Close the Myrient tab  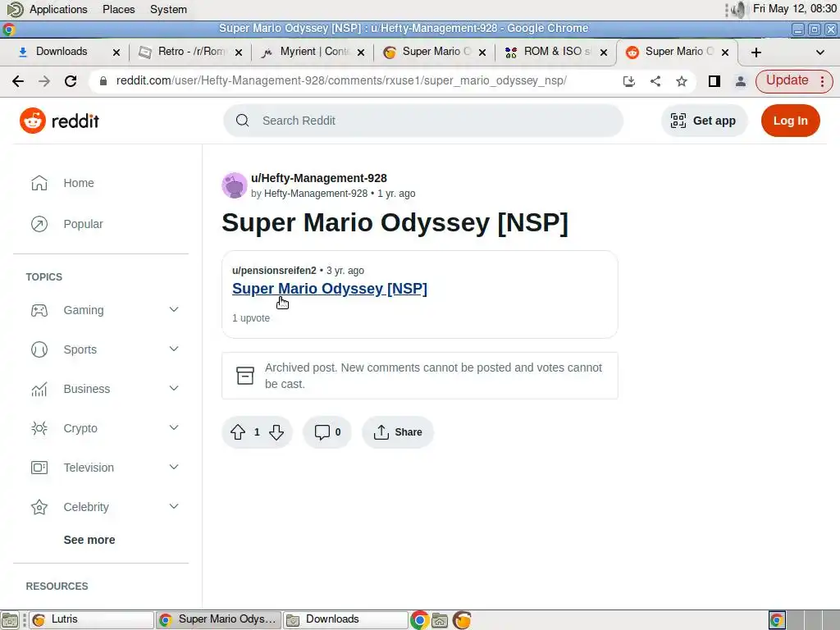(x=361, y=52)
